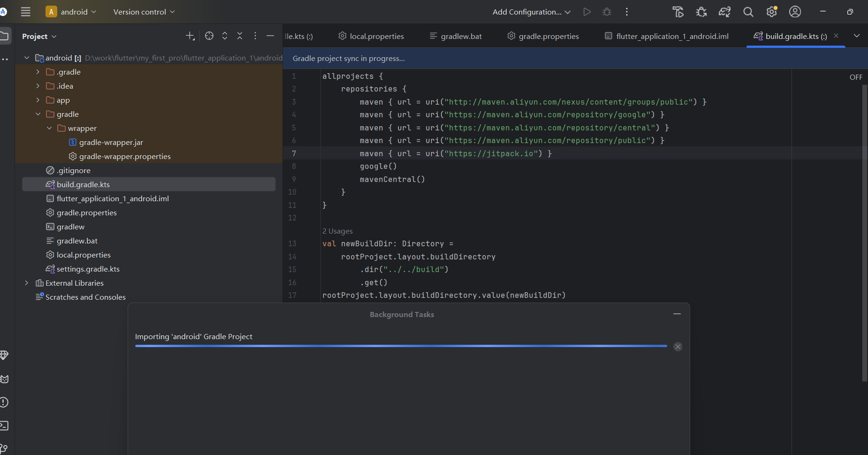
Task: Switch to the gradlew.bat tab
Action: click(456, 36)
